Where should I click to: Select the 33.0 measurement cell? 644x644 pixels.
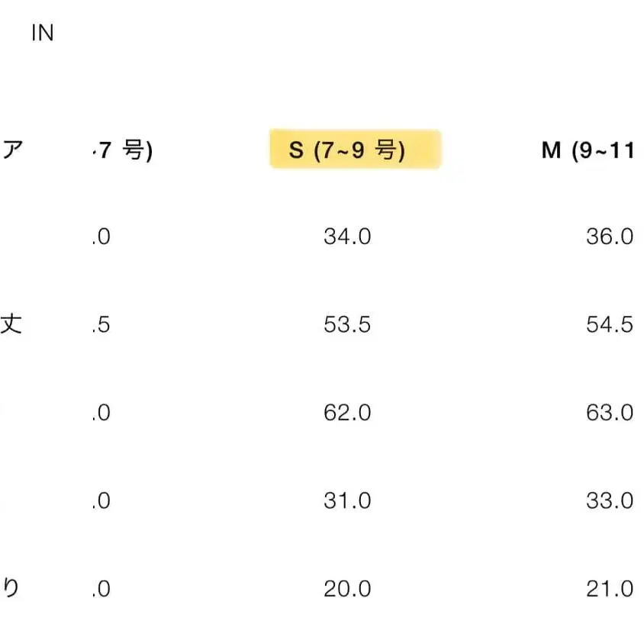pyautogui.click(x=610, y=501)
